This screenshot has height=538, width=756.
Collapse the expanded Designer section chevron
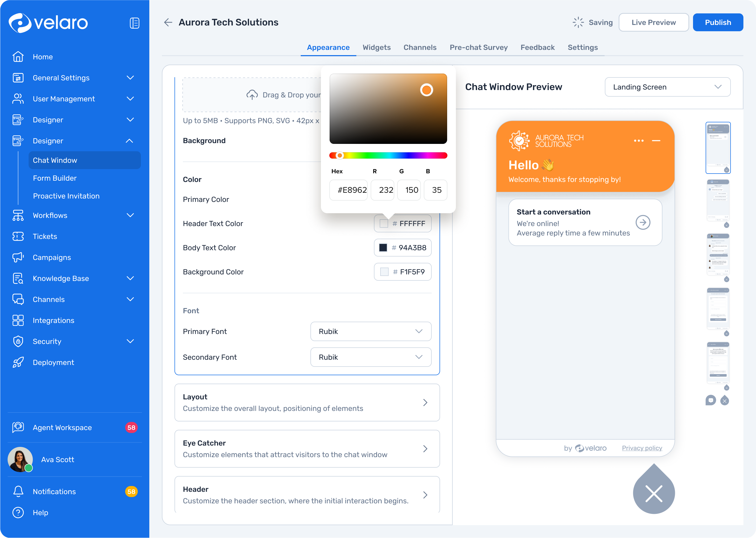[129, 141]
